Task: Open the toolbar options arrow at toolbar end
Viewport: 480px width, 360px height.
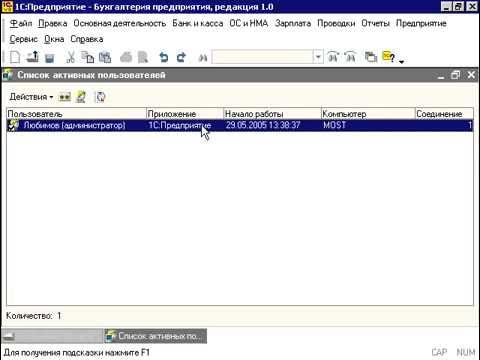Action: tap(402, 61)
